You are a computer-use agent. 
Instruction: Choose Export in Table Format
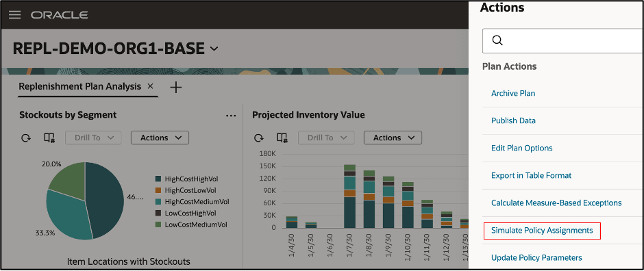click(531, 175)
